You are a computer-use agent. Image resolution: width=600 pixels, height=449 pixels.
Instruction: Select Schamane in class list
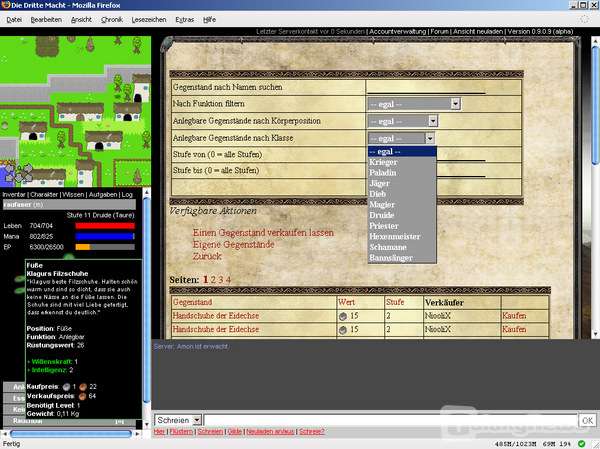pos(402,247)
